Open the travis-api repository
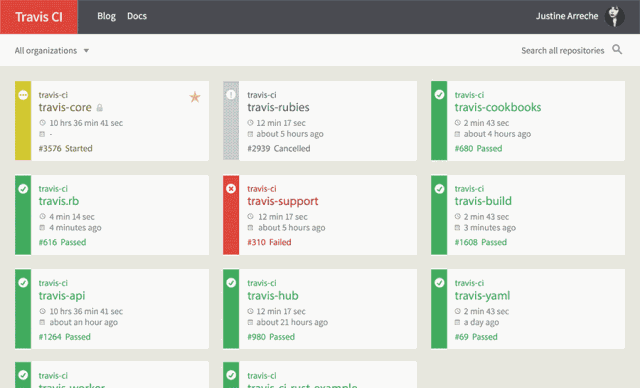The height and width of the screenshot is (388, 640). coord(62,296)
